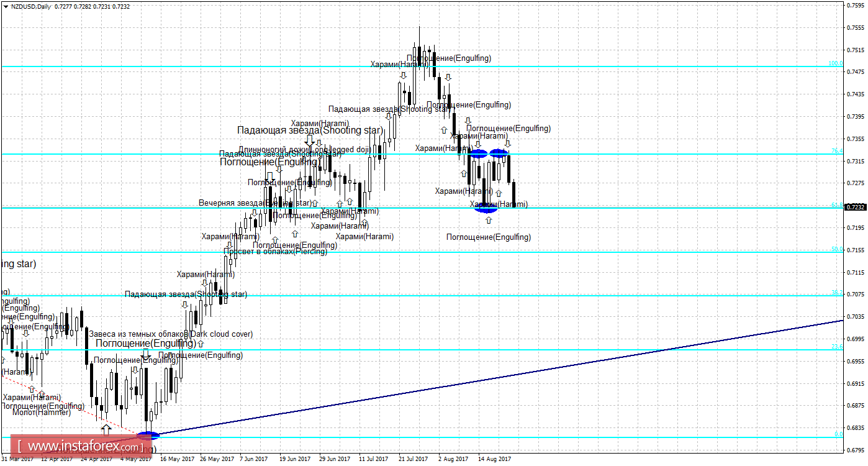Click the blue ellipse at the trend line origin
868x466 pixels.
point(148,436)
